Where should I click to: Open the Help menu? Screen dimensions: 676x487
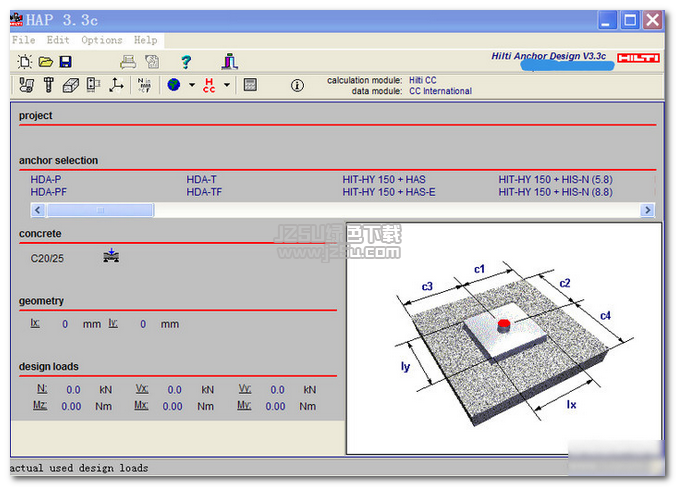pyautogui.click(x=145, y=40)
